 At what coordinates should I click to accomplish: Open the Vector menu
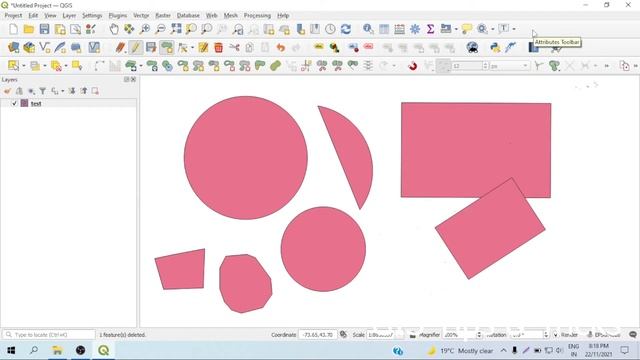141,15
